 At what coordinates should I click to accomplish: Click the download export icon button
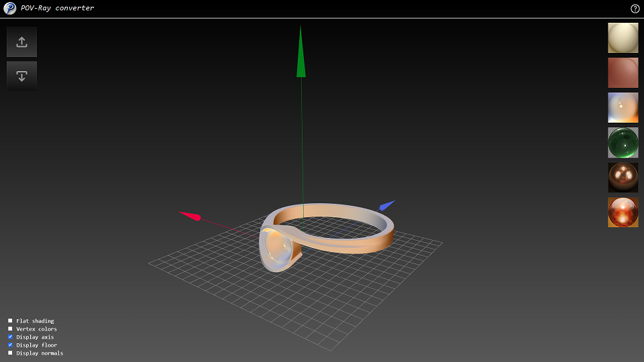point(21,76)
